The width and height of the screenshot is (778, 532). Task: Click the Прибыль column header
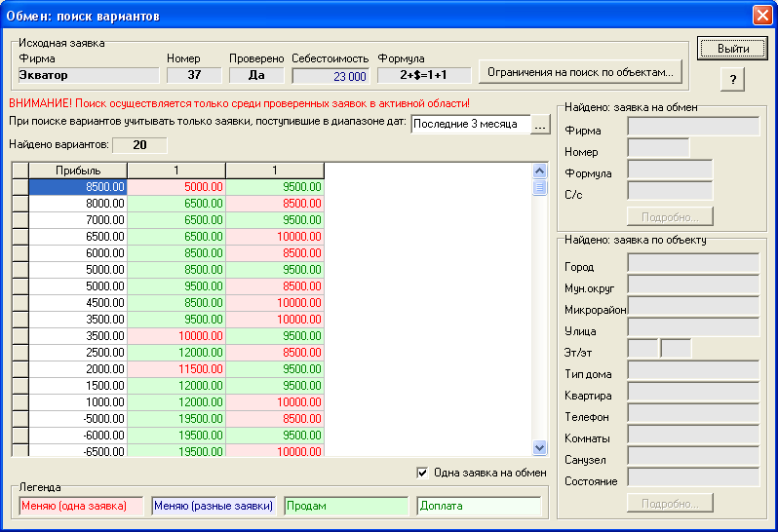tap(78, 171)
